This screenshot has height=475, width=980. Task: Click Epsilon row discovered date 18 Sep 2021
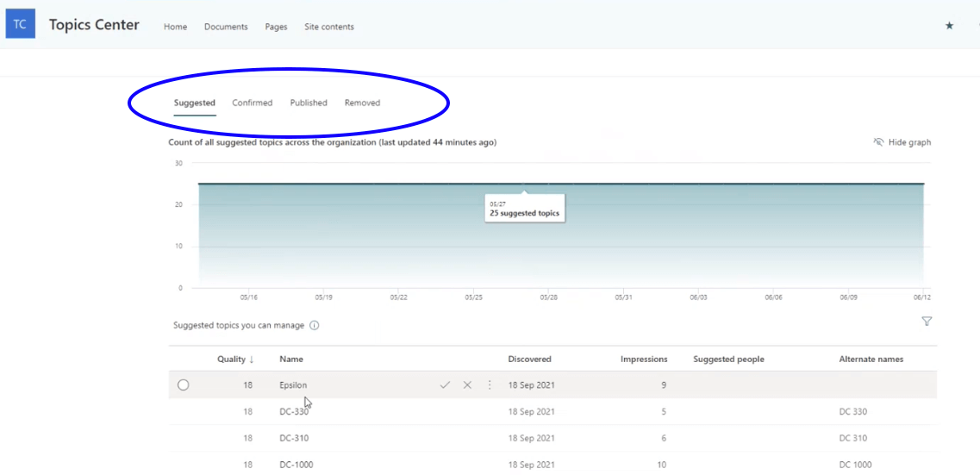click(531, 385)
